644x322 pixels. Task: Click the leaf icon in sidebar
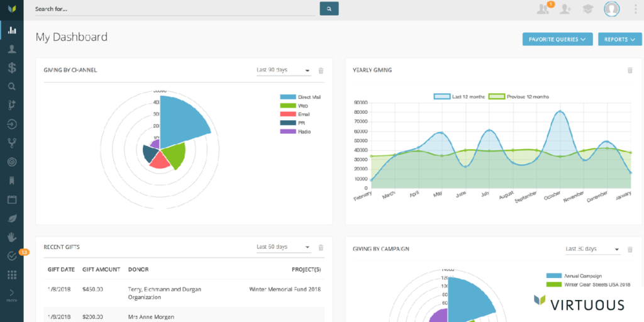[12, 218]
